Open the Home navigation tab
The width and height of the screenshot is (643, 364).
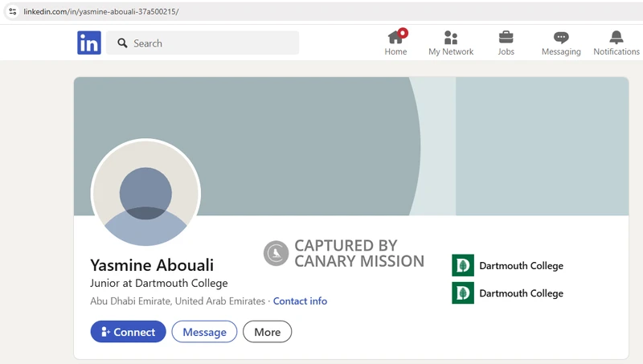[x=395, y=43]
